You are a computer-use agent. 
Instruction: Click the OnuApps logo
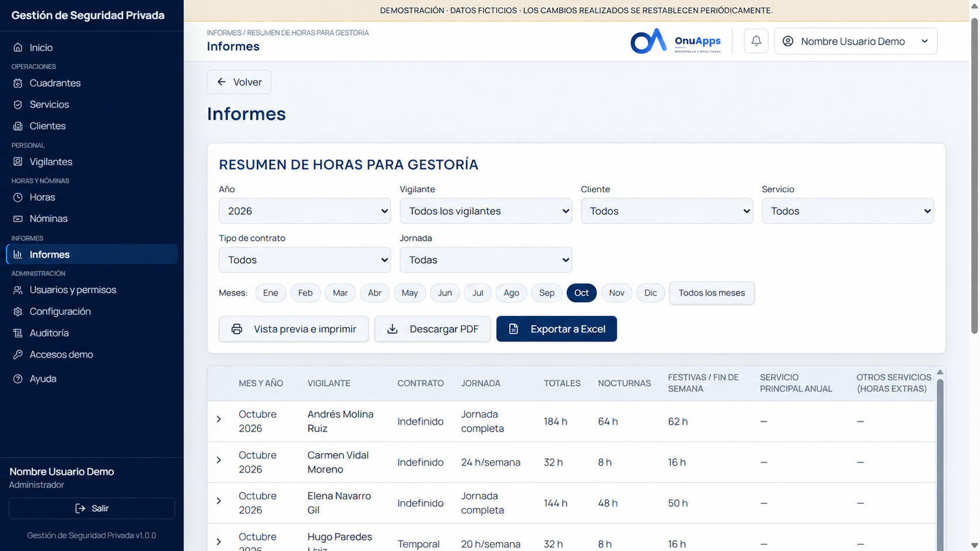(676, 41)
